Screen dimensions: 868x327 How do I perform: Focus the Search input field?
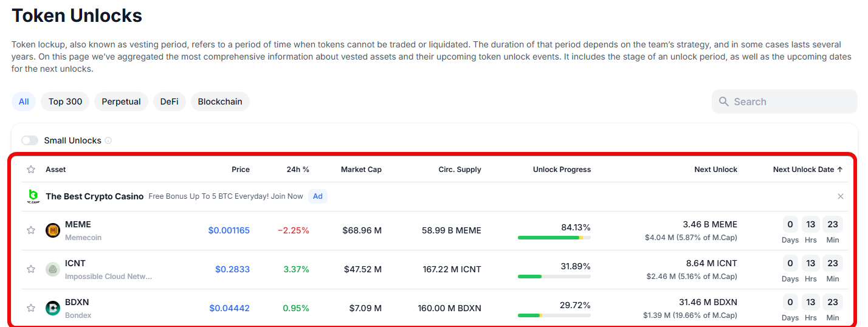click(790, 102)
